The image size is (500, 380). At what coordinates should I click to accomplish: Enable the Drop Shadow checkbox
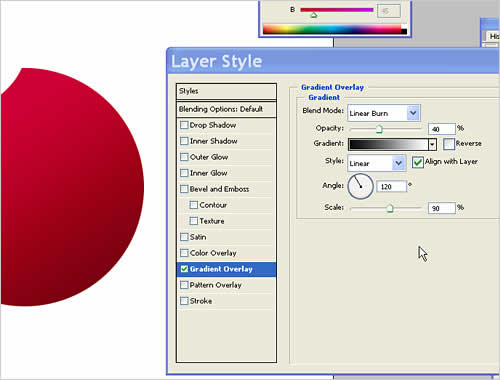coord(184,125)
